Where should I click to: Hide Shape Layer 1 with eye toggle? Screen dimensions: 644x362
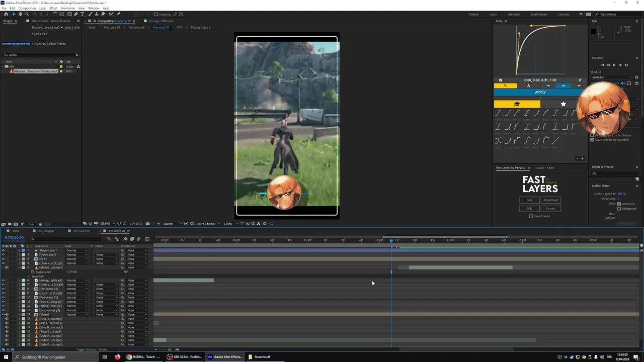pos(3,250)
